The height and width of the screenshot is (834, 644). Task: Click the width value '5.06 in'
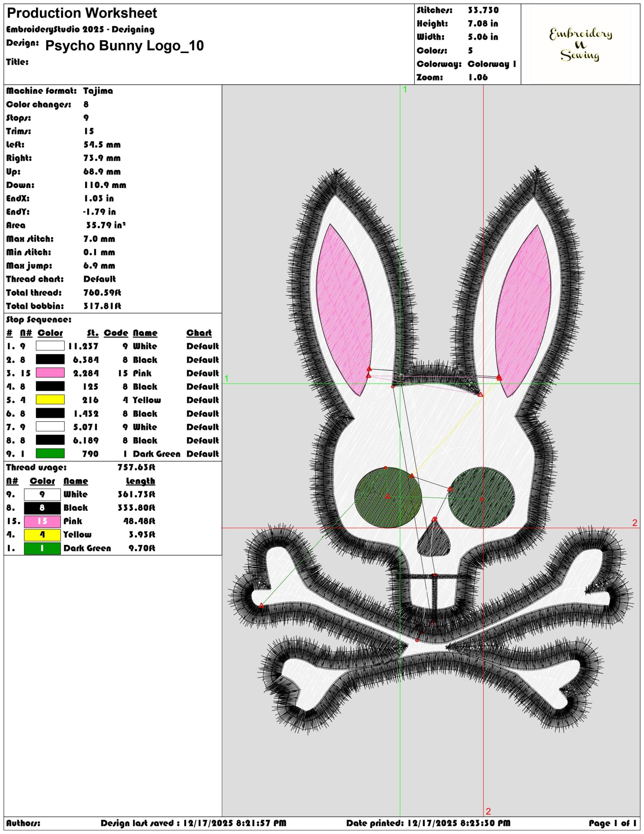click(x=483, y=37)
